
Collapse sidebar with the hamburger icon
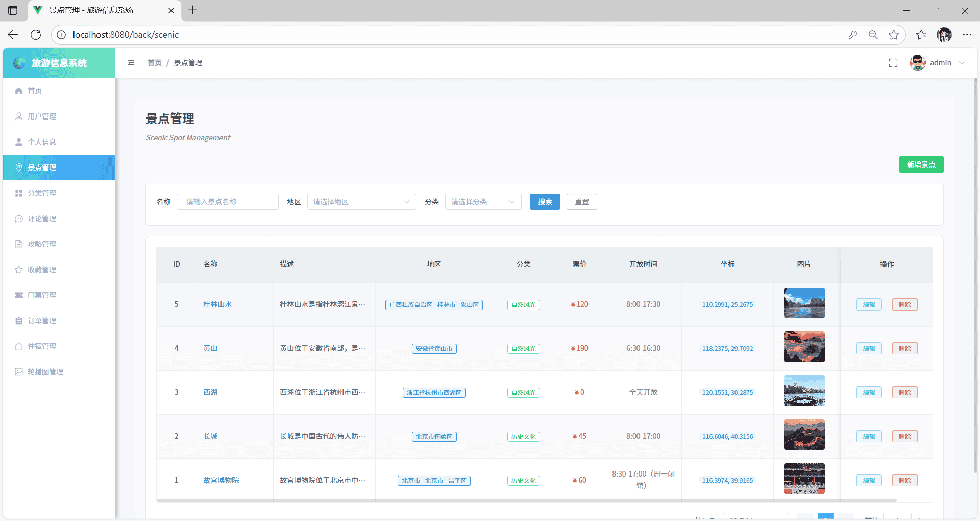[131, 63]
